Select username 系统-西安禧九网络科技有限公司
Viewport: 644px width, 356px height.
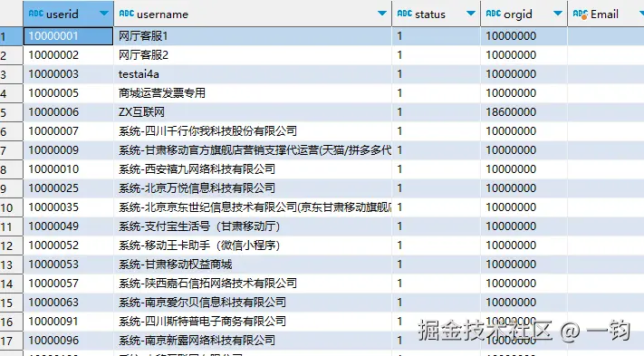(x=253, y=169)
